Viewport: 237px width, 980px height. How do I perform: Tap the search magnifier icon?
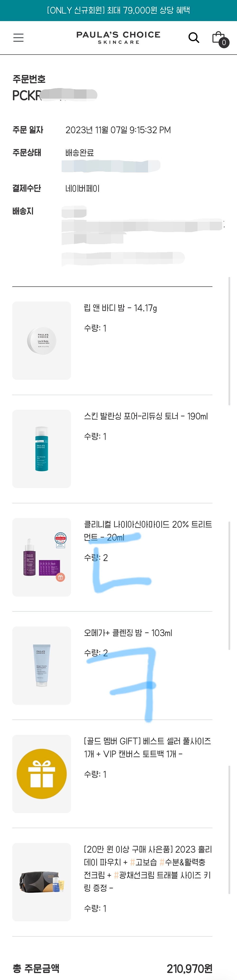click(x=194, y=37)
